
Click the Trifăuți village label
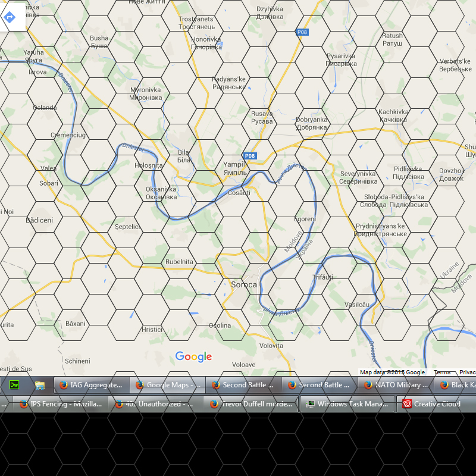click(x=322, y=277)
